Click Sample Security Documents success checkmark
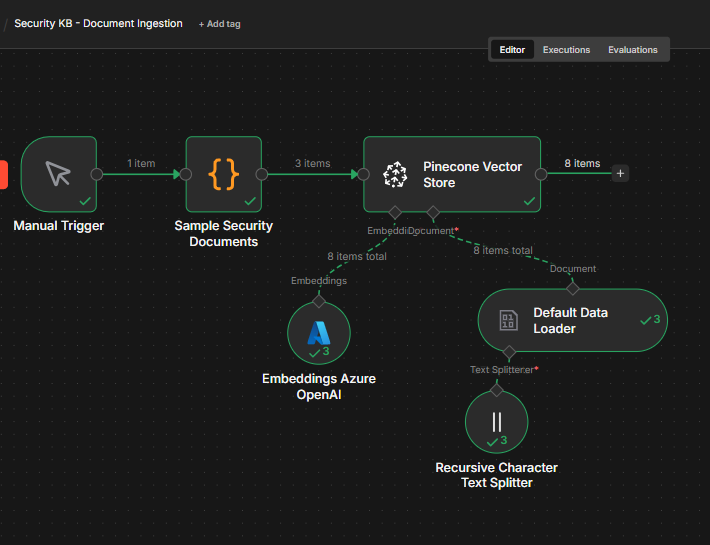This screenshot has width=710, height=545. tap(250, 201)
